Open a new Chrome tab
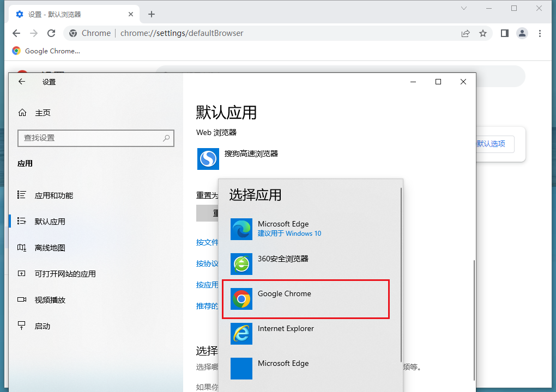 click(x=152, y=14)
